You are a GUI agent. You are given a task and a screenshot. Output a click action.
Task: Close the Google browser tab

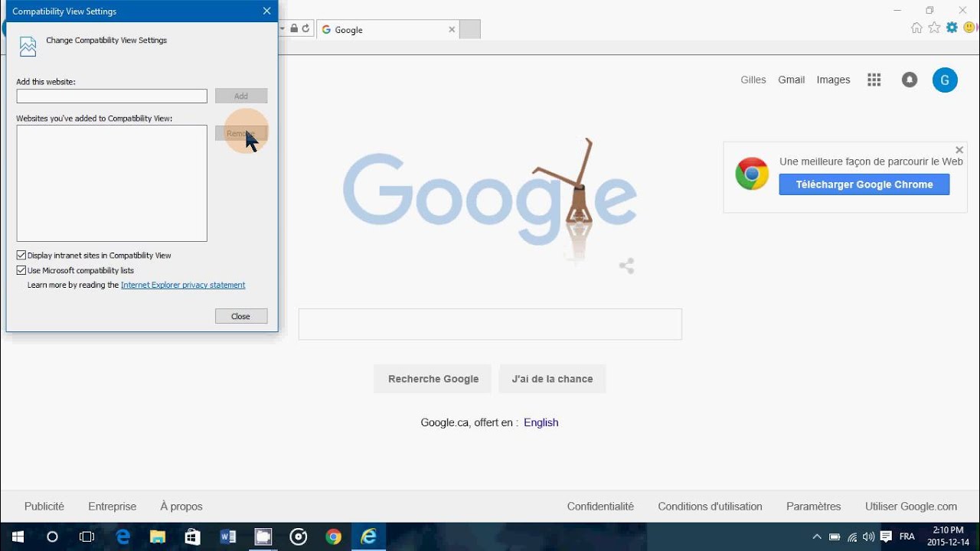point(452,30)
